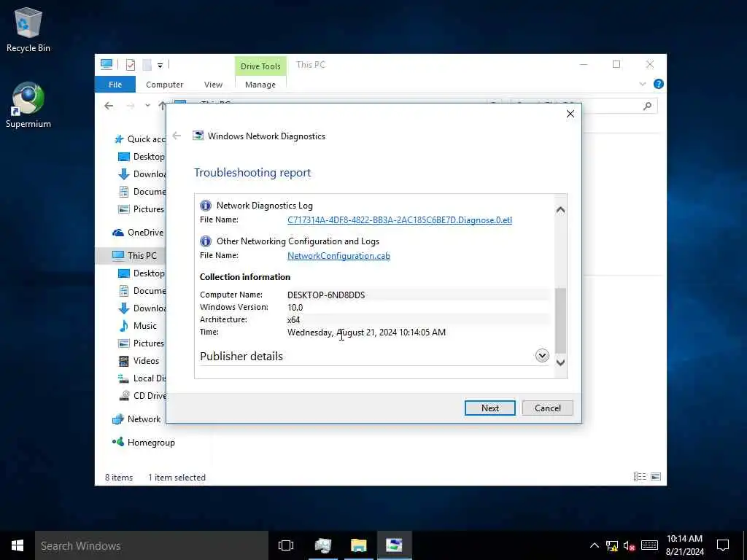Screen dimensions: 747x560
Task: Click Explorer search magnifier icon
Action: (647, 106)
